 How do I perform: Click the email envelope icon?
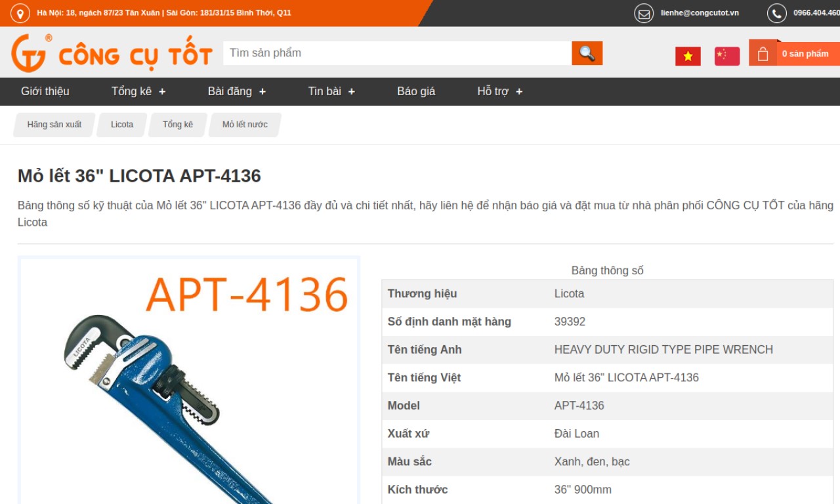coord(644,13)
